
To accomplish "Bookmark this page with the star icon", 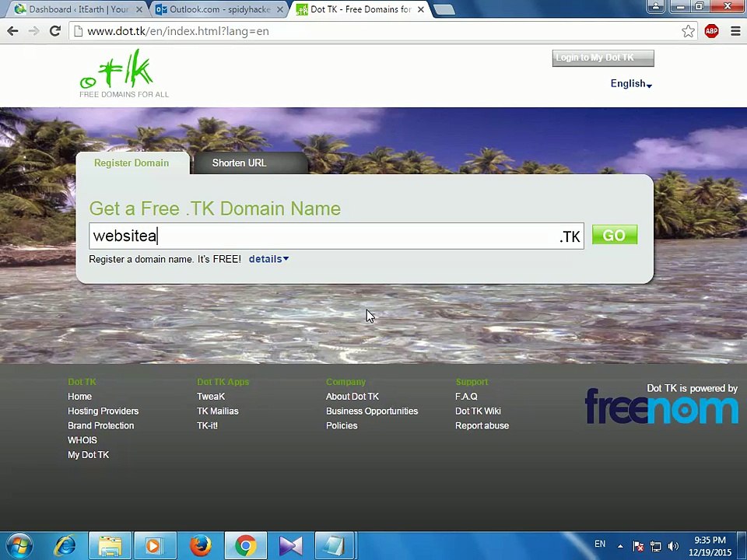I will pyautogui.click(x=687, y=31).
